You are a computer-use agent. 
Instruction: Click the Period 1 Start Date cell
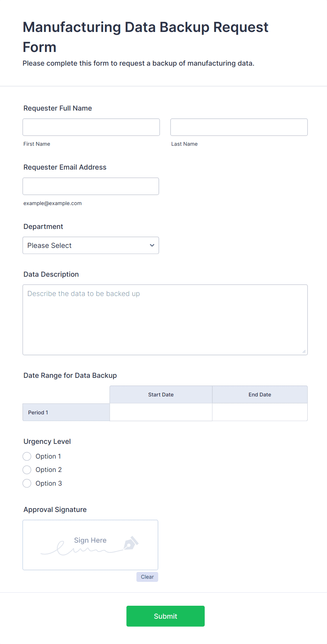[161, 412]
